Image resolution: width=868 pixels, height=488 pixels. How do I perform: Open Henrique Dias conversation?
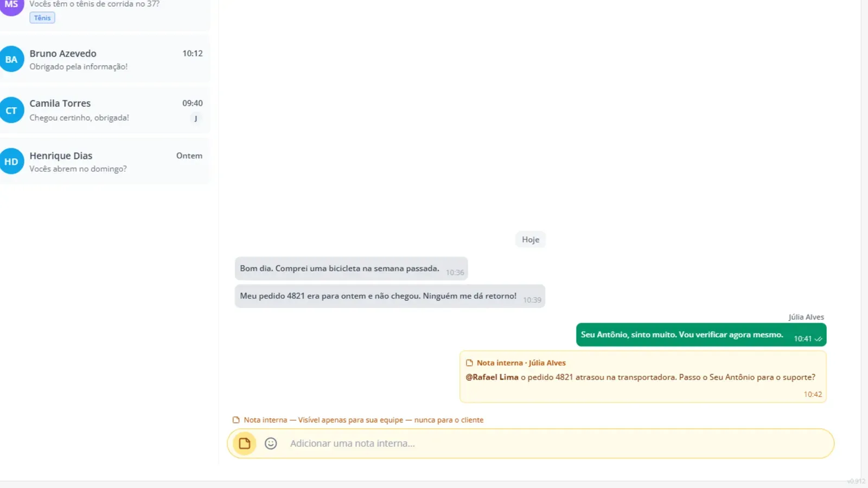click(105, 162)
